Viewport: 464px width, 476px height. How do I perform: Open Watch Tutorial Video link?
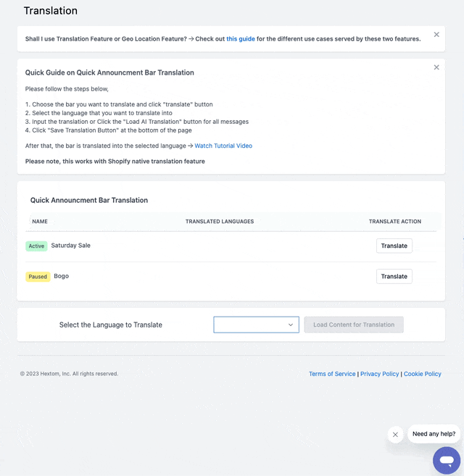coord(223,146)
